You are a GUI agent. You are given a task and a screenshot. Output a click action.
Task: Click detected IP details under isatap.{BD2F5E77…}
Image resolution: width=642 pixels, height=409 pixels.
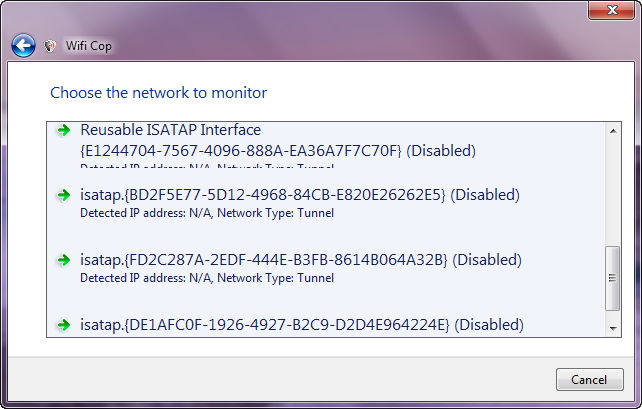[207, 213]
